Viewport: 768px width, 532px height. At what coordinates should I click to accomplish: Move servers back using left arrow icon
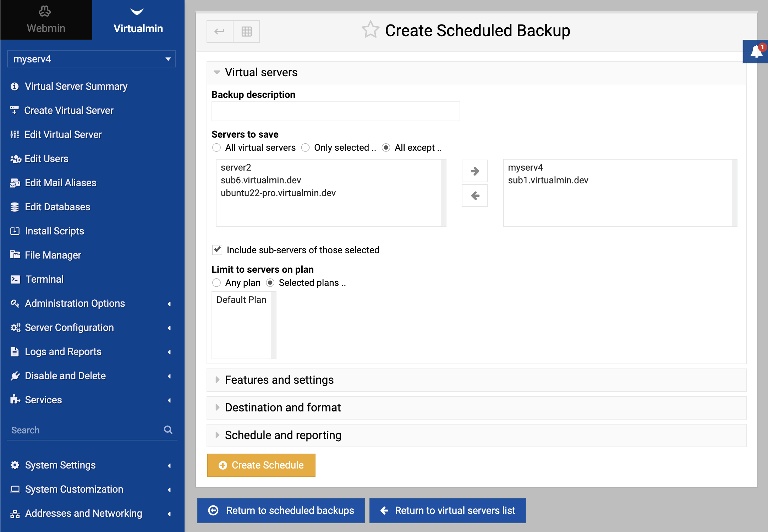click(x=474, y=195)
